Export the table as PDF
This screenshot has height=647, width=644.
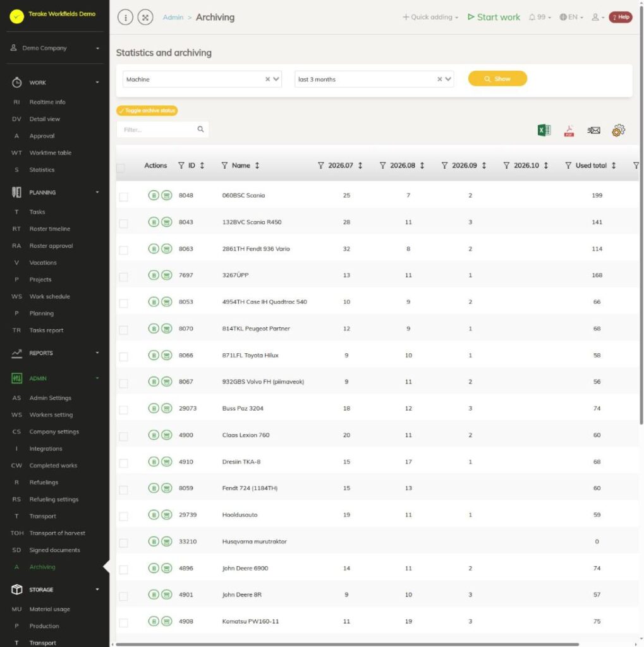tap(569, 130)
